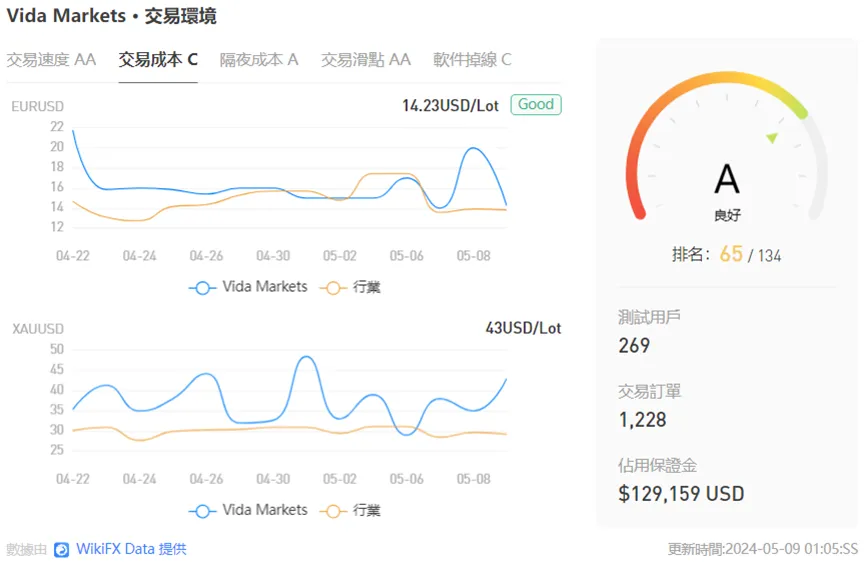865x563 pixels.
Task: Click the 14.23USD/Lot value
Action: click(450, 105)
